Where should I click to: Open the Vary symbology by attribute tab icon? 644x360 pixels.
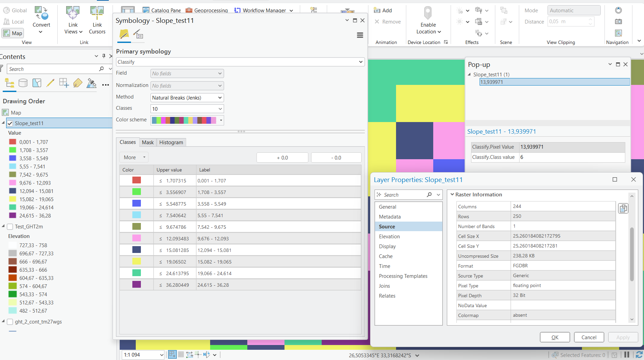click(138, 35)
